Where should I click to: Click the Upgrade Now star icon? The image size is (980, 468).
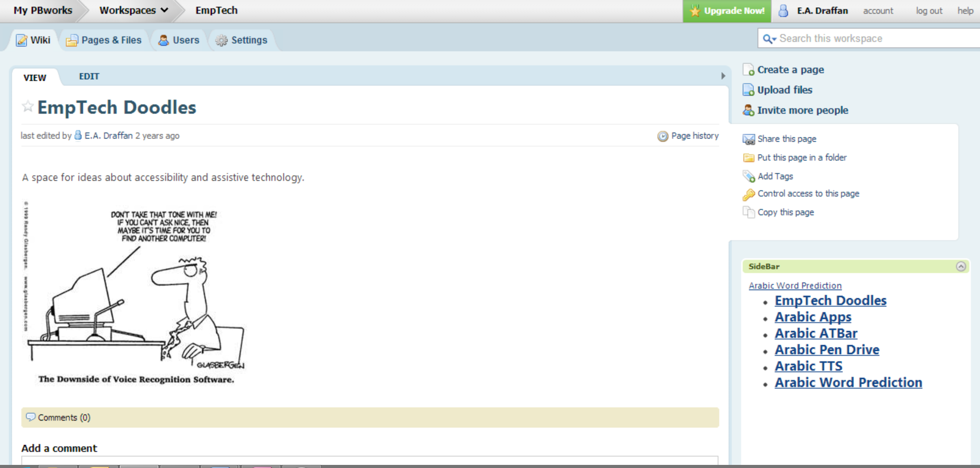coord(695,10)
